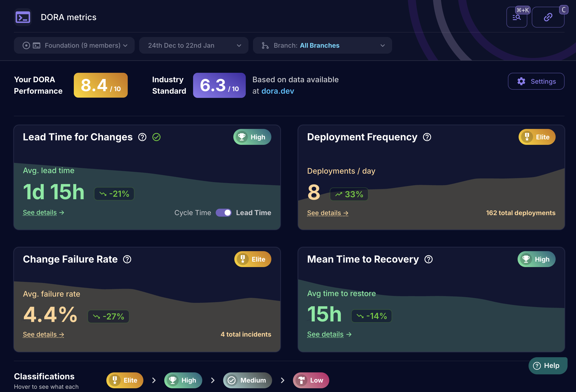Screen dimensions: 576x392
Task: Select the Low classification pill
Action: coord(311,380)
